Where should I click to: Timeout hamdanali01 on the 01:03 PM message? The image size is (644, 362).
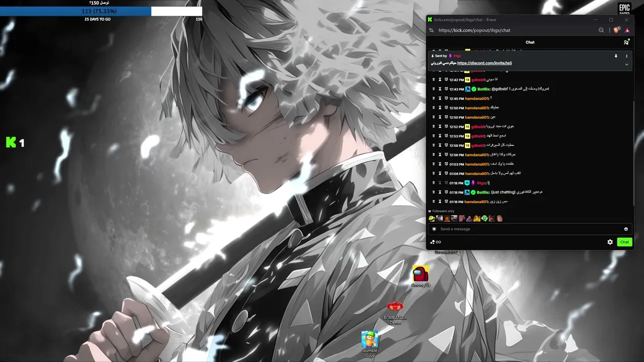click(440, 164)
